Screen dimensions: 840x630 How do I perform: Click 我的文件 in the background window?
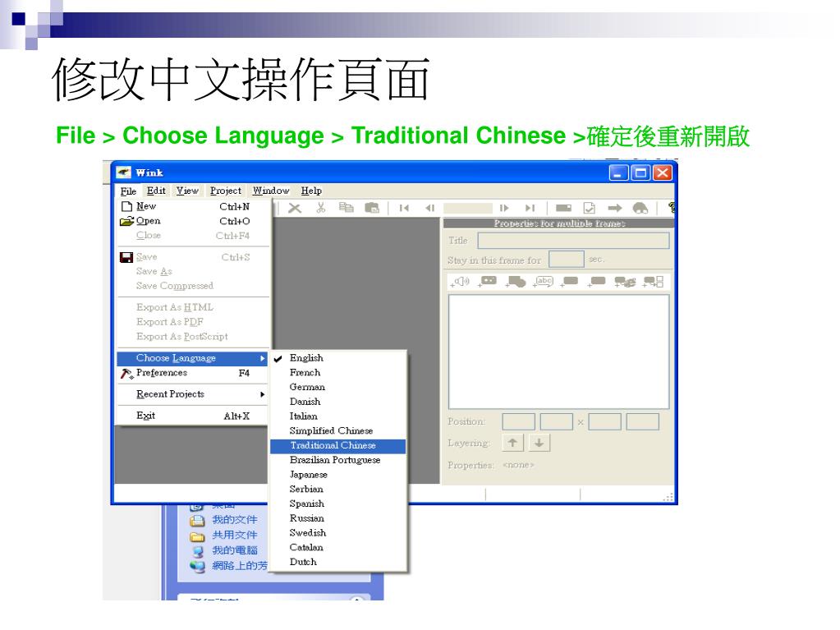point(234,520)
